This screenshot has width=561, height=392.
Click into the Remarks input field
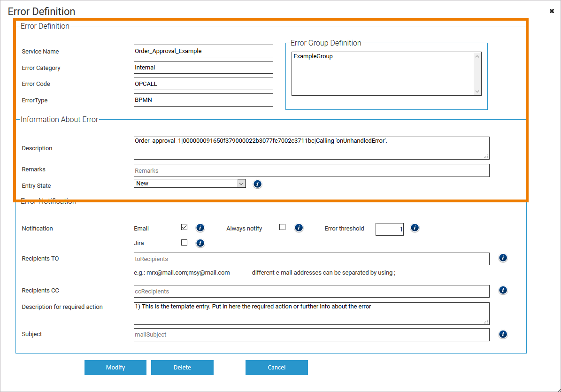point(311,170)
